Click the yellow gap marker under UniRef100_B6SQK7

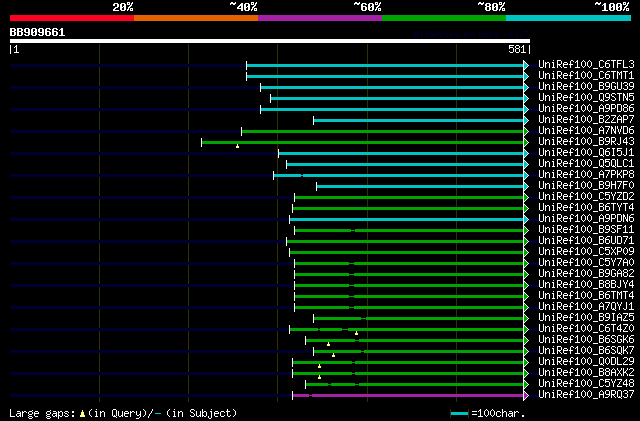(x=333, y=355)
